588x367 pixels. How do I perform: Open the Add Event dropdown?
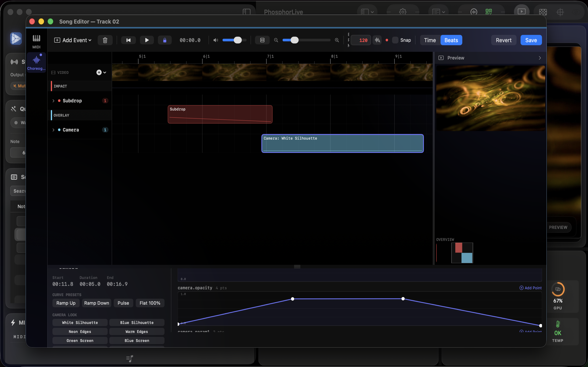click(72, 40)
